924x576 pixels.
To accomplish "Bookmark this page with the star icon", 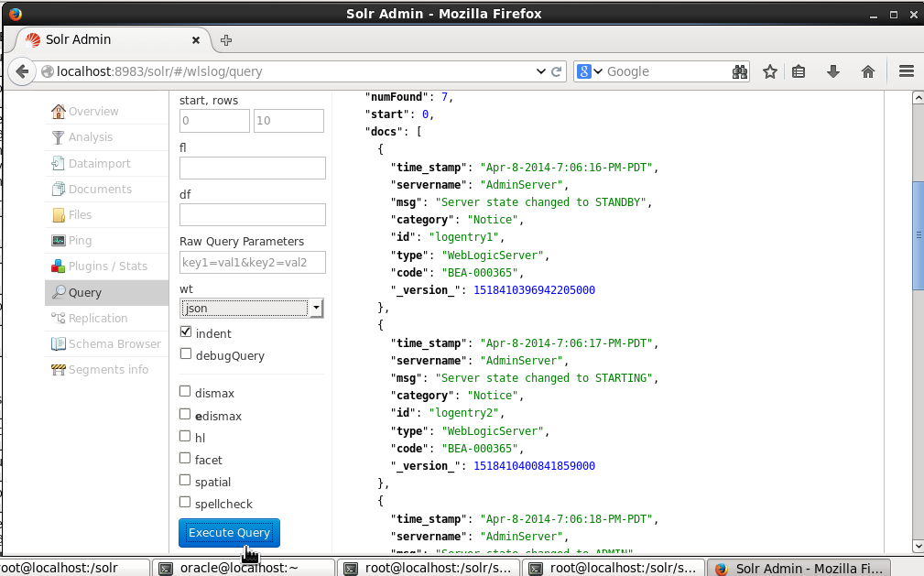I will coord(769,72).
